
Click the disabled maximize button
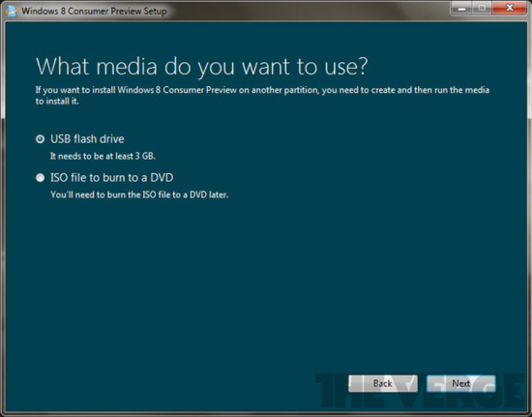pyautogui.click(x=482, y=8)
